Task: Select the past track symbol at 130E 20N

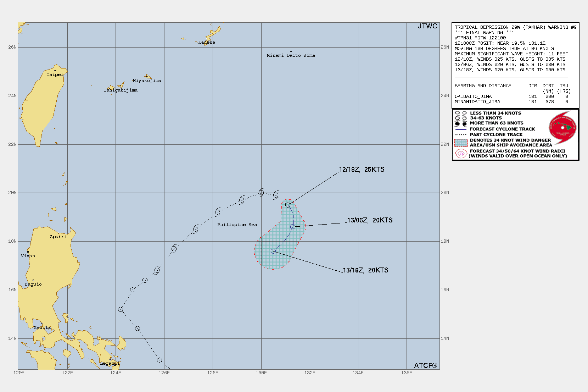Action: click(261, 193)
